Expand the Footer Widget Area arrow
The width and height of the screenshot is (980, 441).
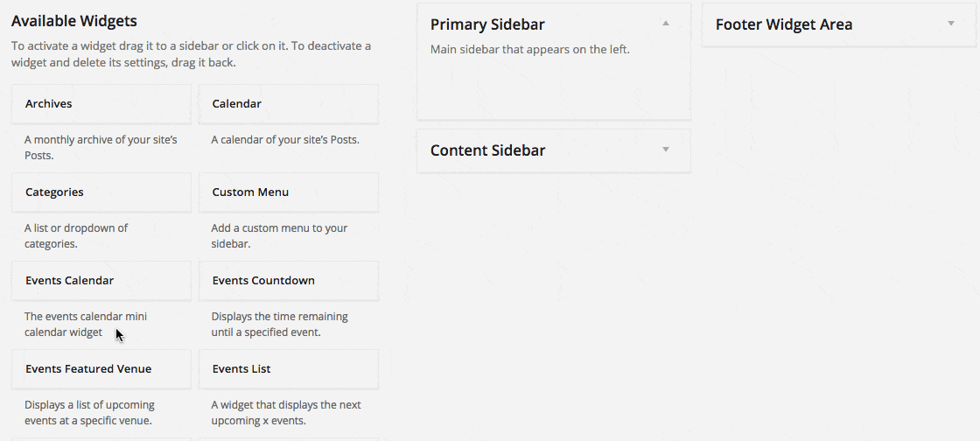click(950, 24)
